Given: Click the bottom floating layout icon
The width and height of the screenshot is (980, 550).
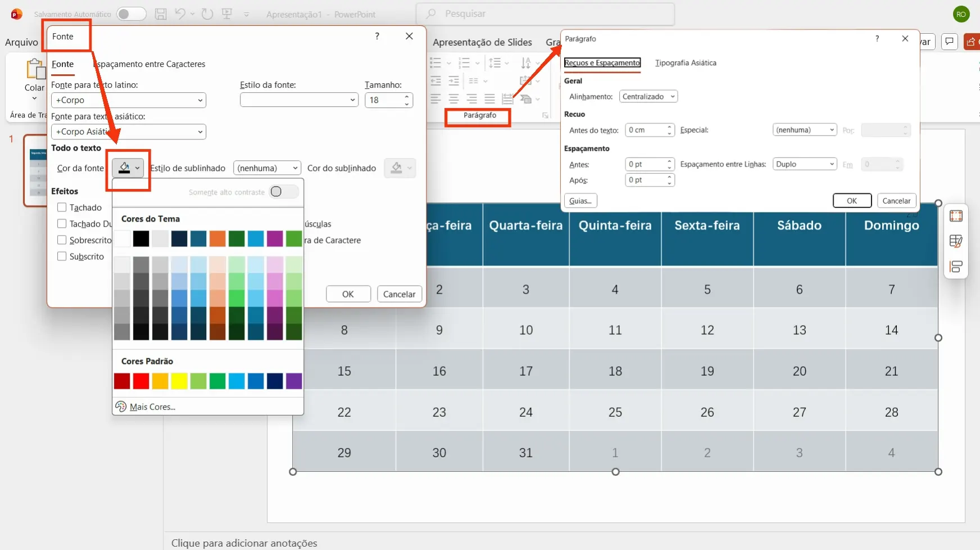Looking at the screenshot, I should [956, 267].
